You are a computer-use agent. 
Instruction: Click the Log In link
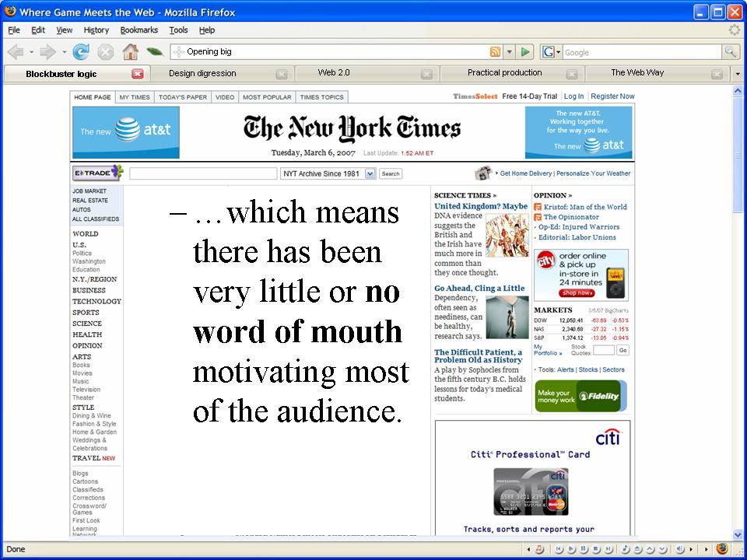tap(573, 96)
